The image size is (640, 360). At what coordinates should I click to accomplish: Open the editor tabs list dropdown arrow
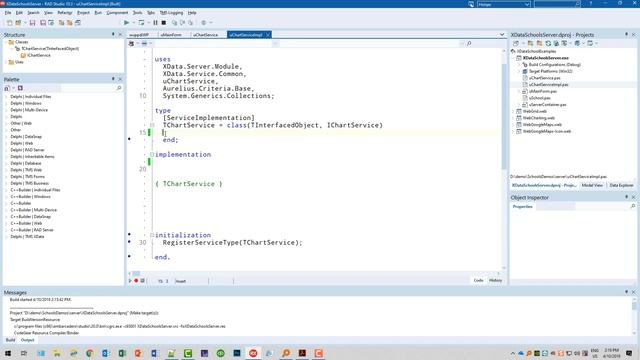(502, 35)
